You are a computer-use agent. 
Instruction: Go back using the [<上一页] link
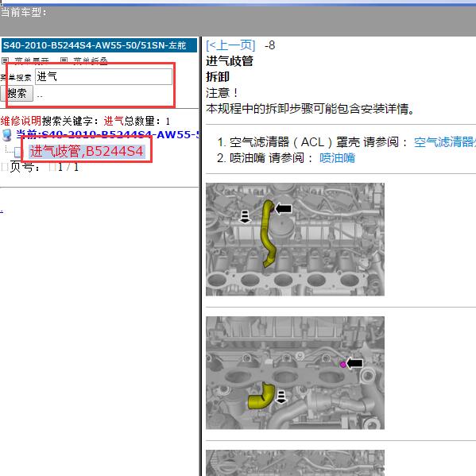pyautogui.click(x=230, y=45)
